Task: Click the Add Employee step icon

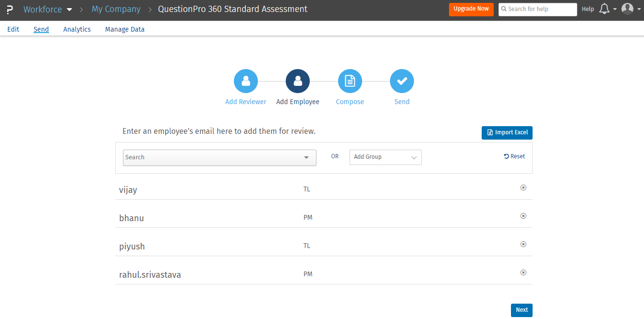Action: (298, 81)
